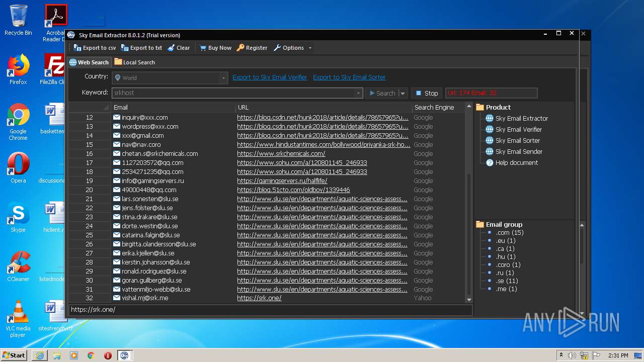Viewport: 644px width, 362px height.
Task: Open Recycle Bin desktop icon
Action: coord(18,20)
